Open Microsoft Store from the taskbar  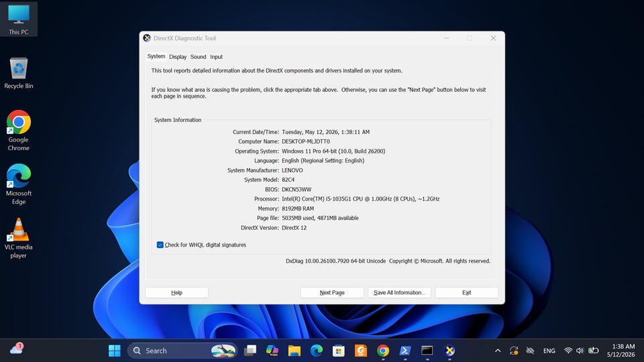click(339, 351)
